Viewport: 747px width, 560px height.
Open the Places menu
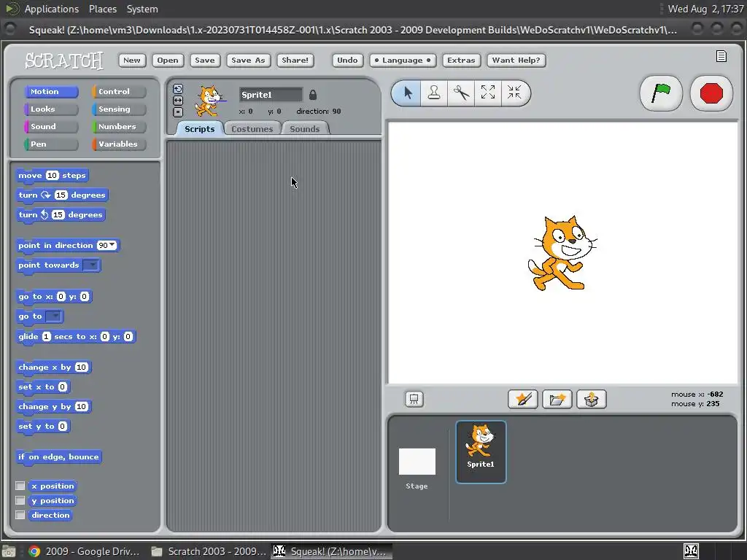[102, 9]
